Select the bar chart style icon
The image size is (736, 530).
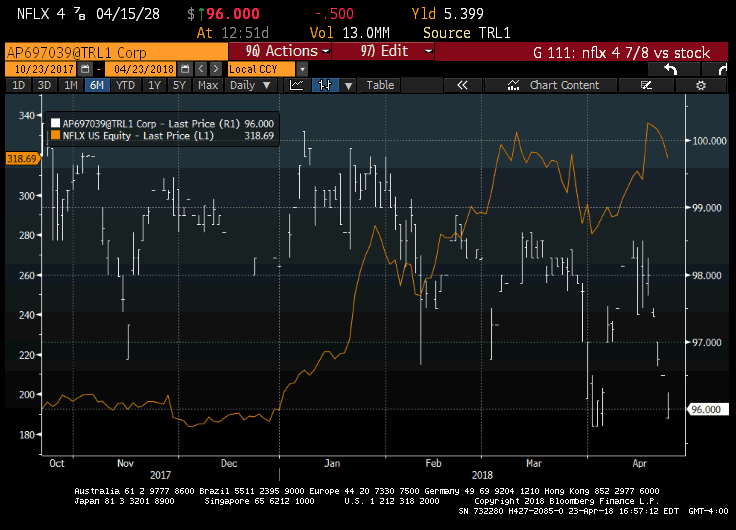pos(325,85)
